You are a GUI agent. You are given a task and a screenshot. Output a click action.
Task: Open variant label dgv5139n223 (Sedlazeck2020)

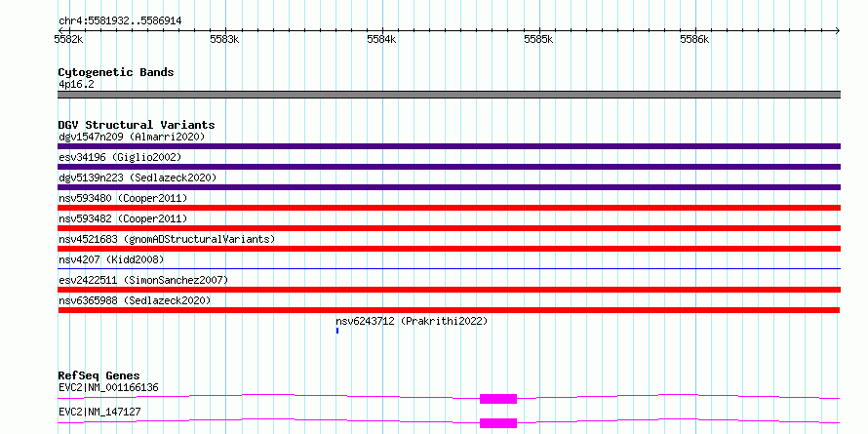click(138, 178)
